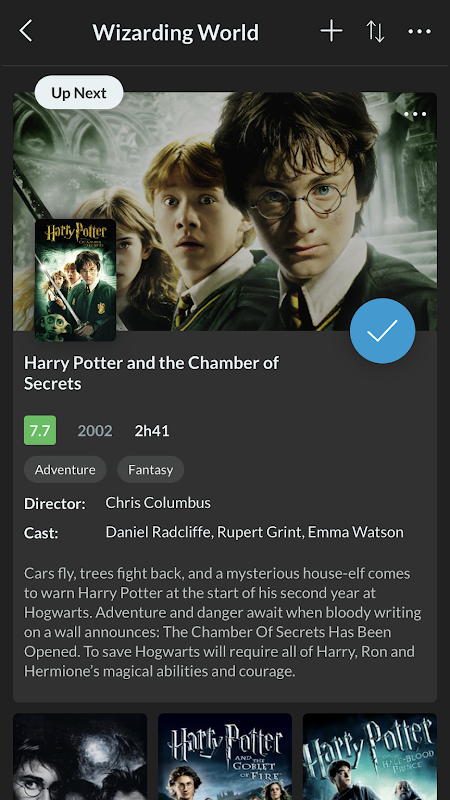Tap the Wizarding World list title
The height and width of the screenshot is (800, 450).
(176, 33)
